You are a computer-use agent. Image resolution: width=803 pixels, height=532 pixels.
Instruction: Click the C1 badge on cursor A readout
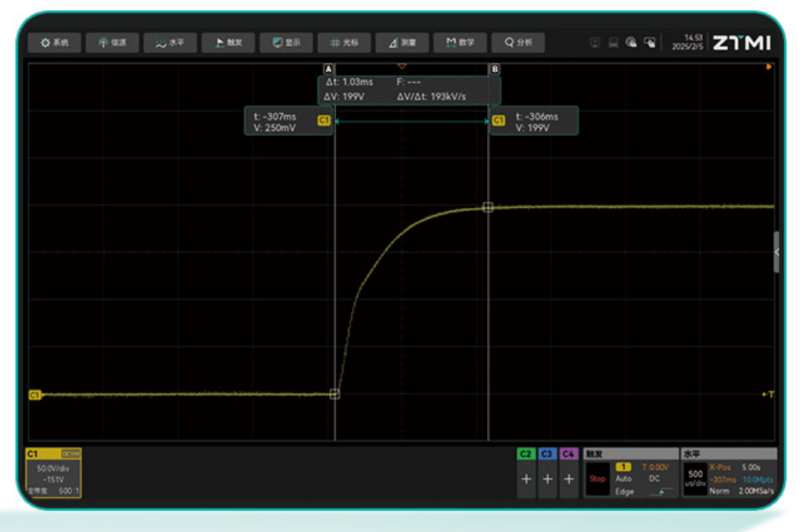coord(324,120)
